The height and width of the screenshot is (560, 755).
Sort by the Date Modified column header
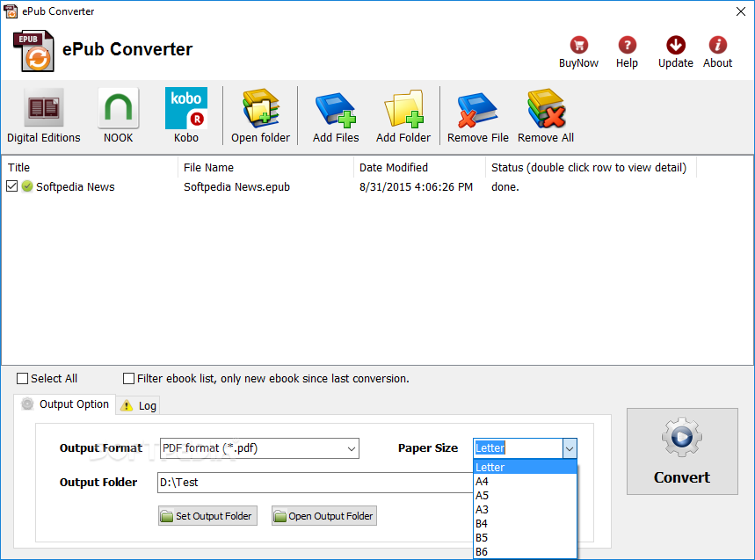click(420, 167)
